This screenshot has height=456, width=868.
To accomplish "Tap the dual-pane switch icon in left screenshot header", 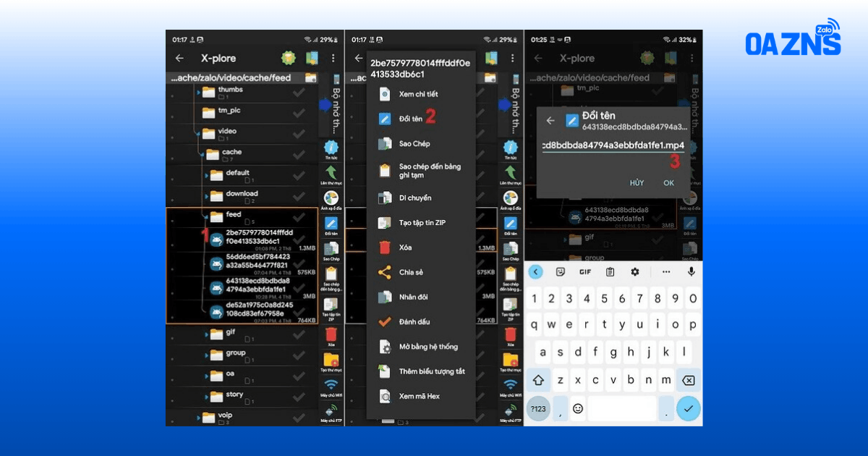I will coord(312,59).
